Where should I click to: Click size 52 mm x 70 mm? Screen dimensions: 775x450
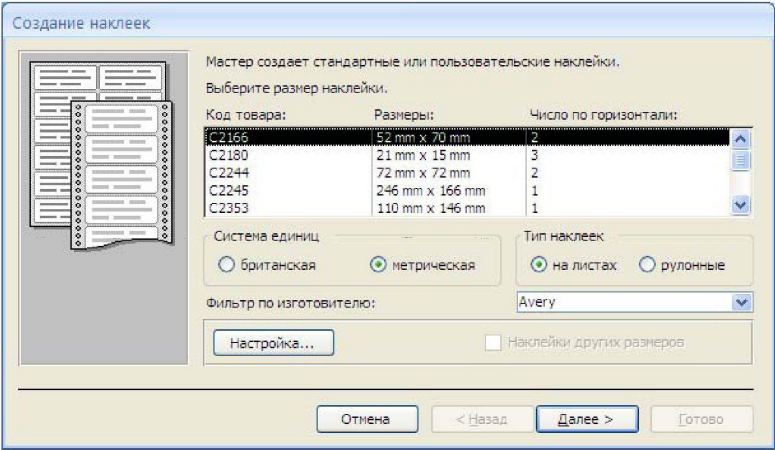click(x=423, y=137)
